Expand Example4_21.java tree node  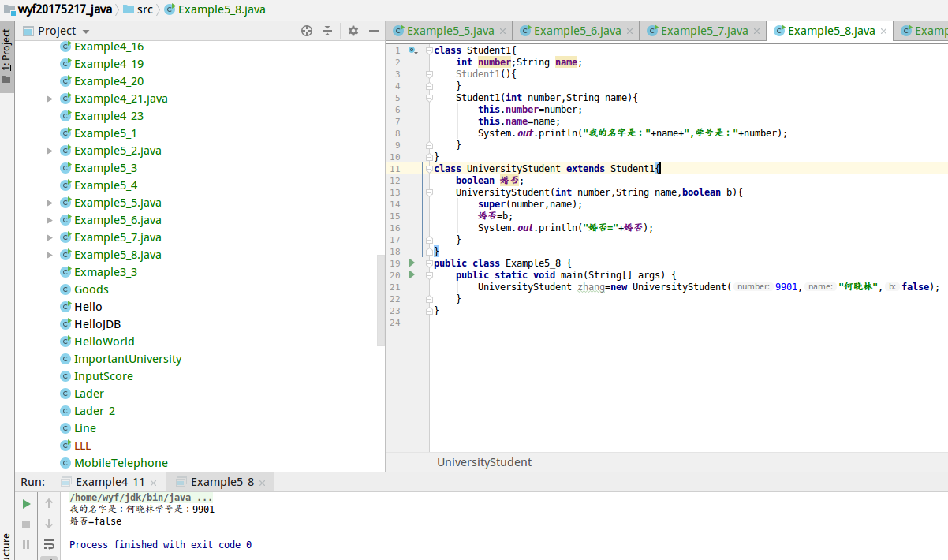[x=50, y=99]
